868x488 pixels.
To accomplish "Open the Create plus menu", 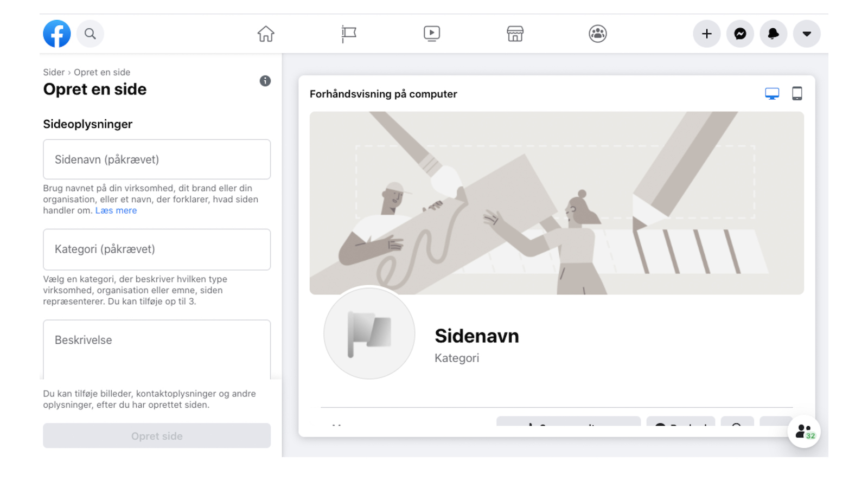I will click(x=706, y=33).
